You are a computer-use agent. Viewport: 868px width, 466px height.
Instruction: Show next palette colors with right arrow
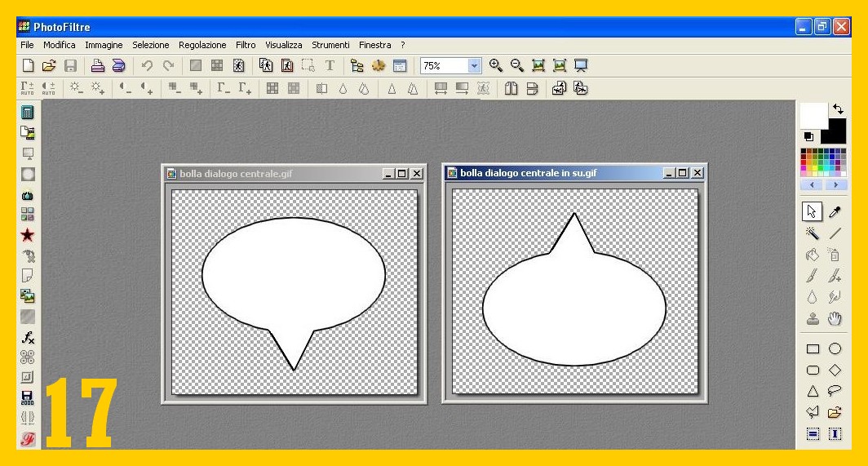click(x=835, y=185)
